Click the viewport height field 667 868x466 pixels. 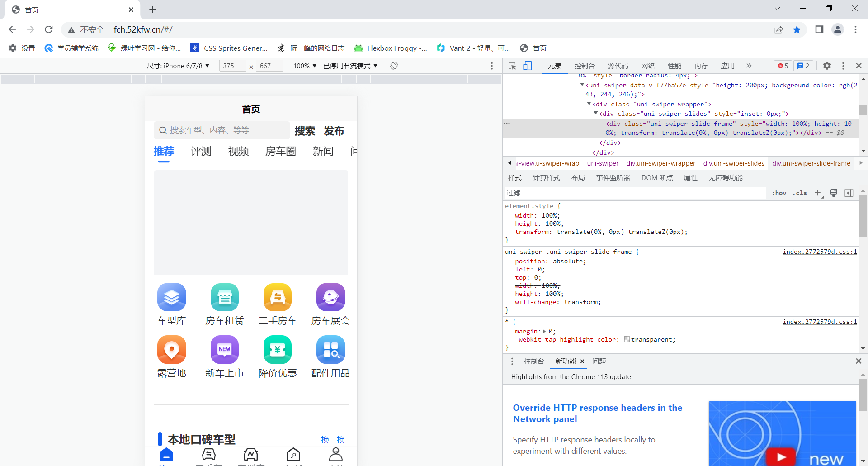click(269, 66)
